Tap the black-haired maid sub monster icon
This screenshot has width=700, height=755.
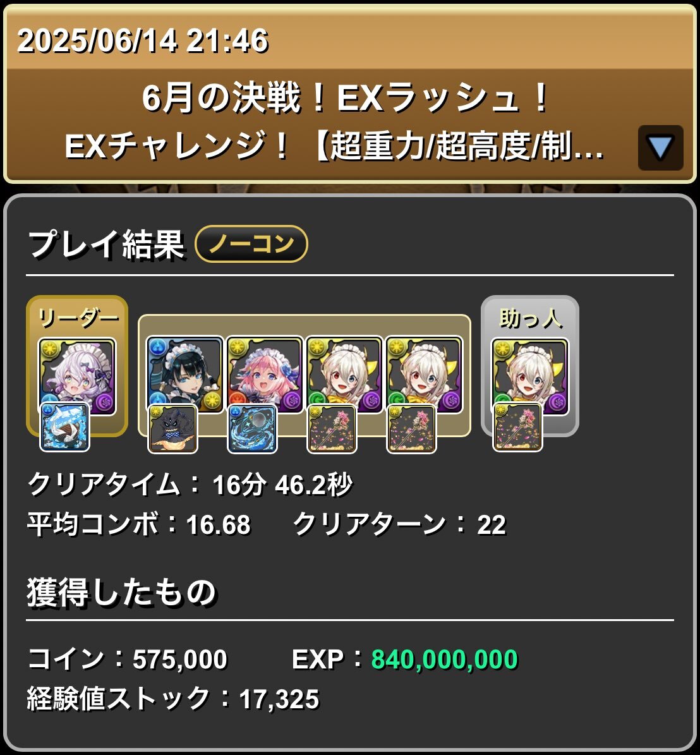(185, 375)
